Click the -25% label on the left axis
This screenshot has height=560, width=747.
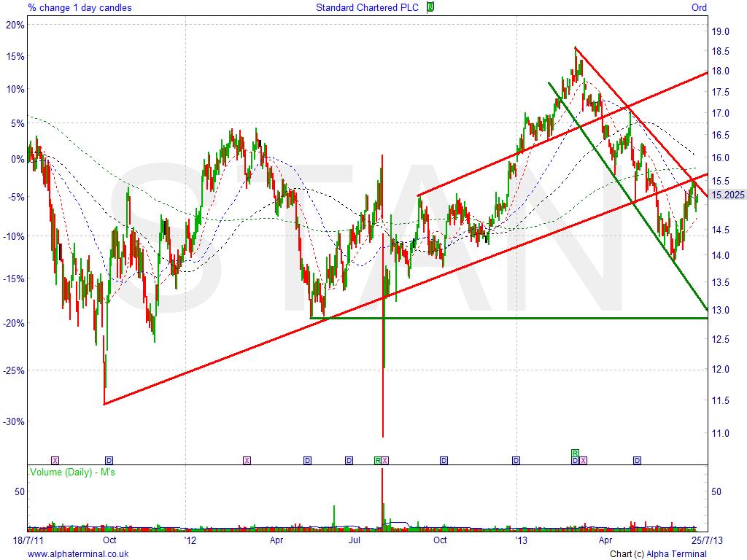click(13, 370)
